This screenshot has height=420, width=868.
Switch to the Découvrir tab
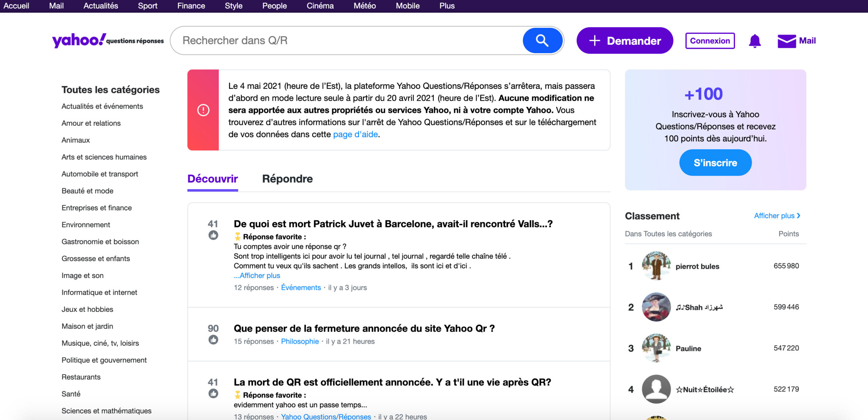point(213,179)
